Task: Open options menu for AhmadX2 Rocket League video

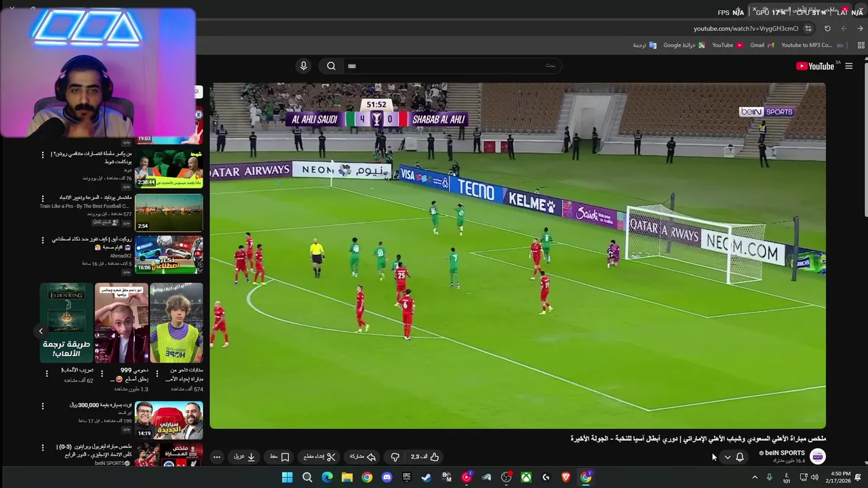Action: tap(43, 240)
